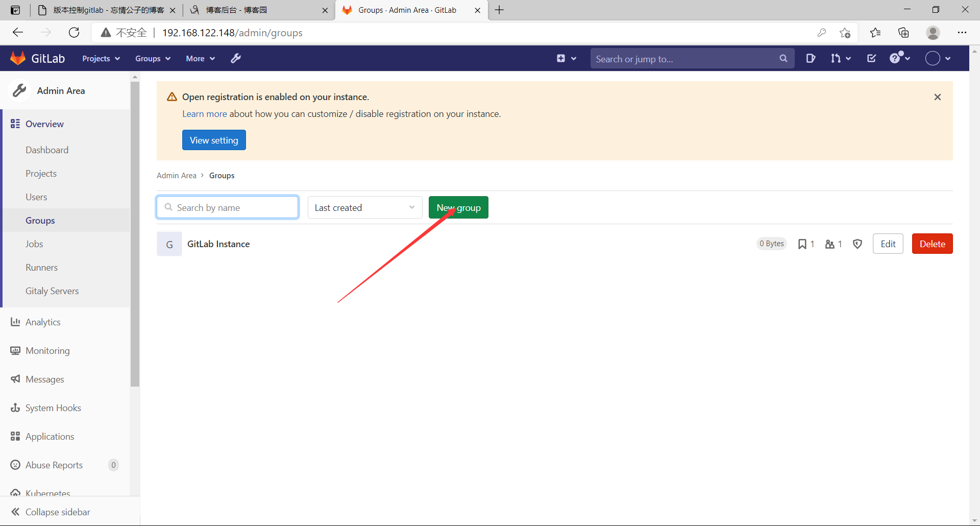Add this page to favorites star icon
Screen dimensions: 980x526
pyautogui.click(x=845, y=33)
